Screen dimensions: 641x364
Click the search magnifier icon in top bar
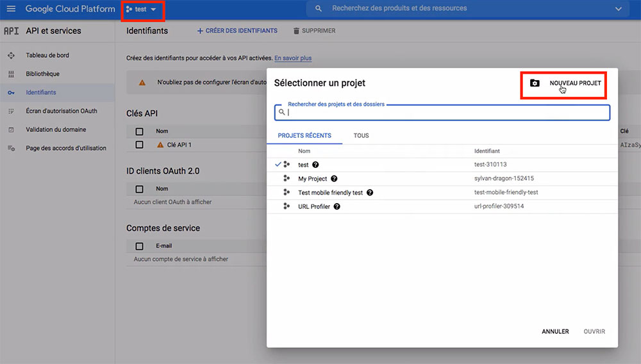coord(319,8)
